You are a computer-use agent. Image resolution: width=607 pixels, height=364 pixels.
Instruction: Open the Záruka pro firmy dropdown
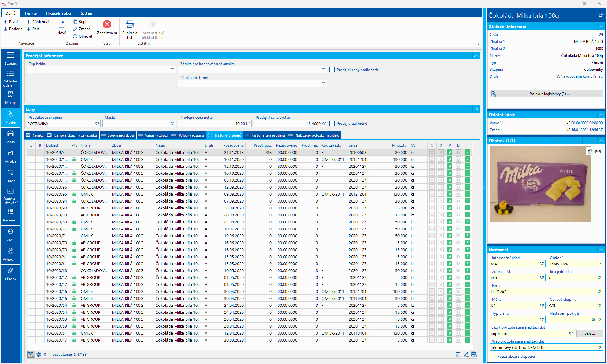coord(323,84)
